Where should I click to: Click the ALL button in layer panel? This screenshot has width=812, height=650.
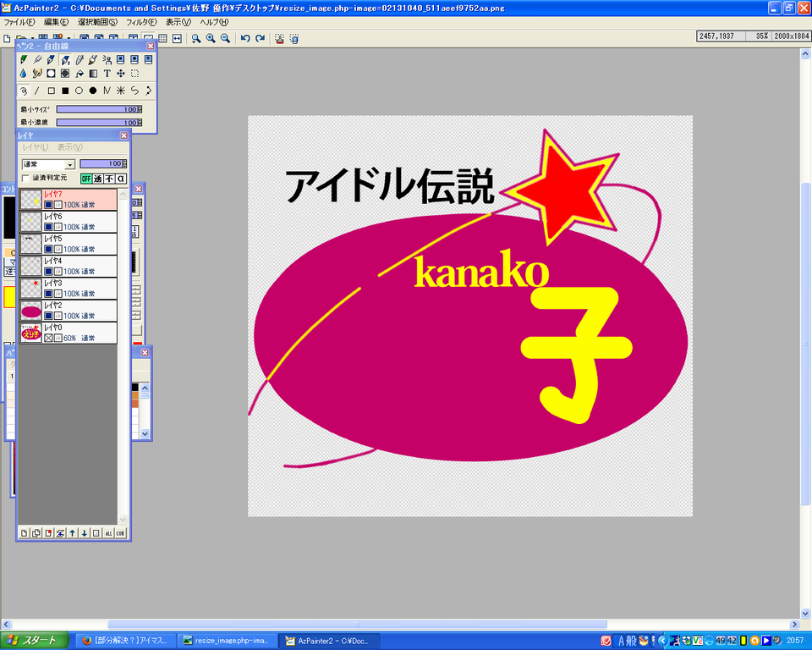pyautogui.click(x=108, y=533)
